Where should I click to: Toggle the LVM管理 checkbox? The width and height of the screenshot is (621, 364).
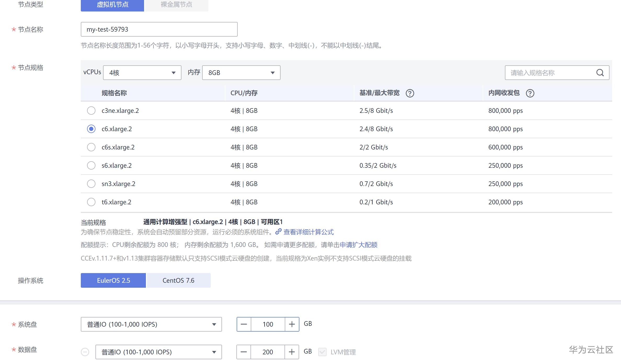(322, 352)
